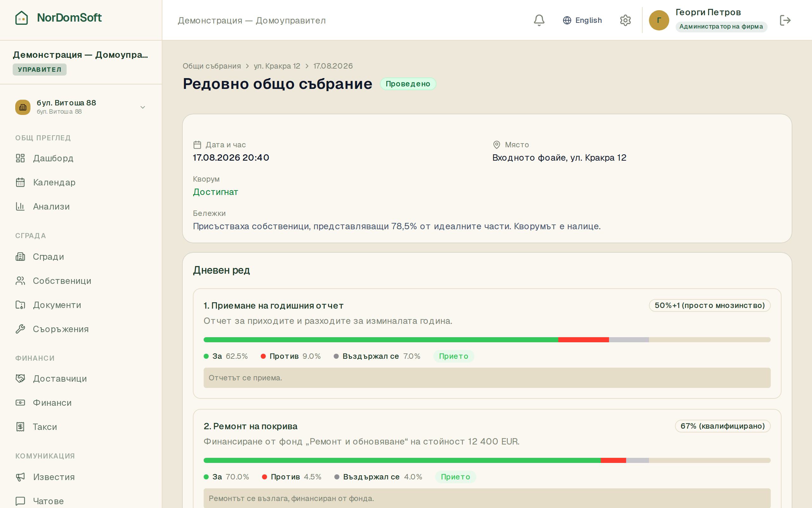Screen dimensions: 812x508
Task: Navigate to Такси page
Action: pyautogui.click(x=81, y=427)
